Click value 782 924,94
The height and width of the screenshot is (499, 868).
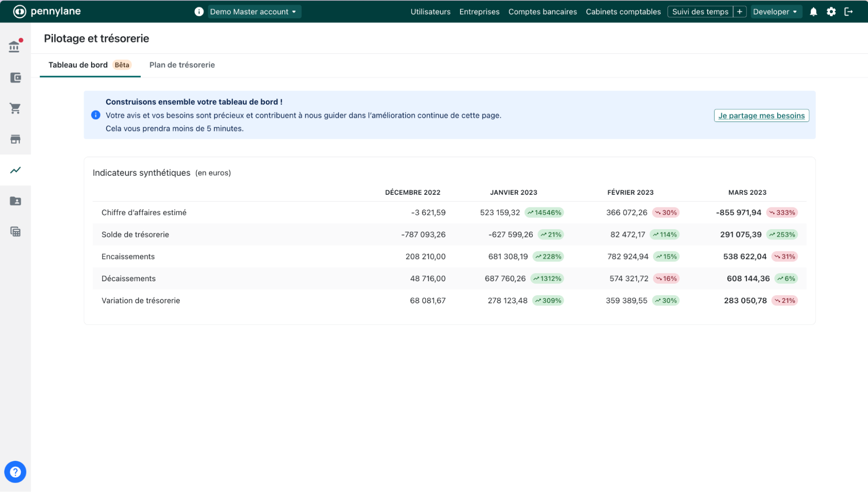pos(628,257)
